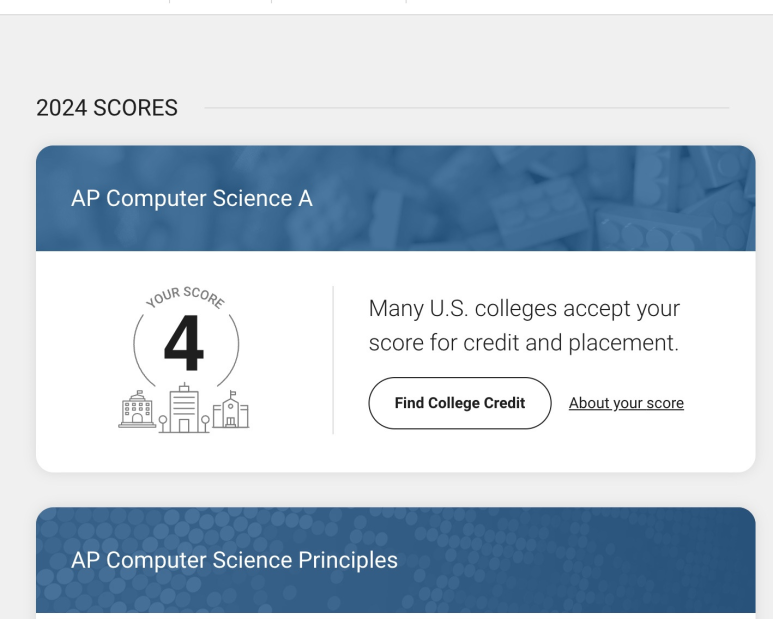Click the curved YOUR SCORE label
The height and width of the screenshot is (619, 773).
coord(185,297)
